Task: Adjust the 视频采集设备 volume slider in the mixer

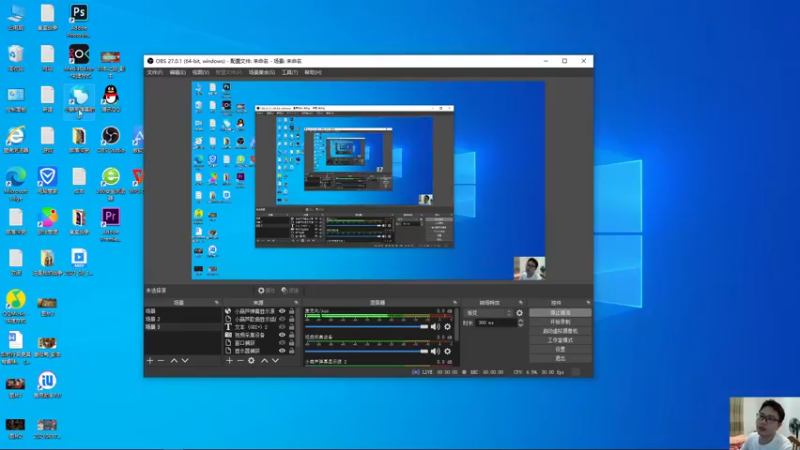Action: point(366,351)
